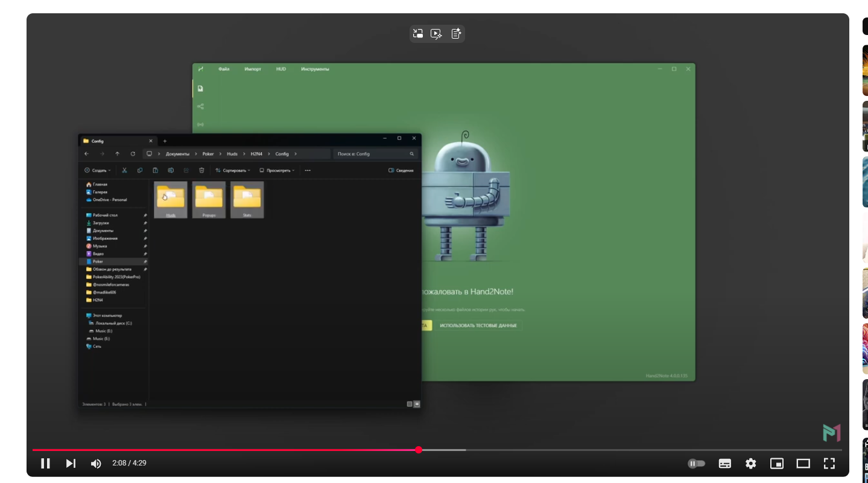Open Импорт menu in Hand2Note

pos(253,69)
